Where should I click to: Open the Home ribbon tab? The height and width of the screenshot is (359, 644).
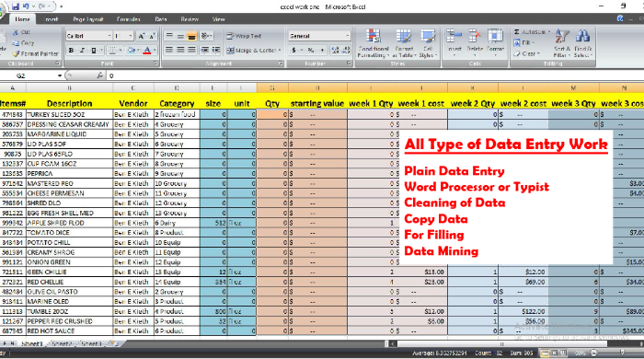point(22,19)
